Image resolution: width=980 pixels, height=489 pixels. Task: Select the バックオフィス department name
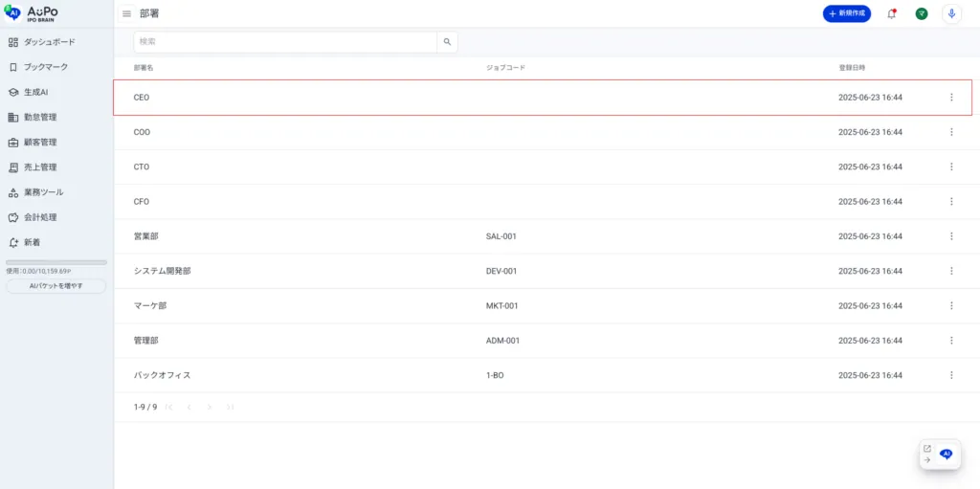162,375
